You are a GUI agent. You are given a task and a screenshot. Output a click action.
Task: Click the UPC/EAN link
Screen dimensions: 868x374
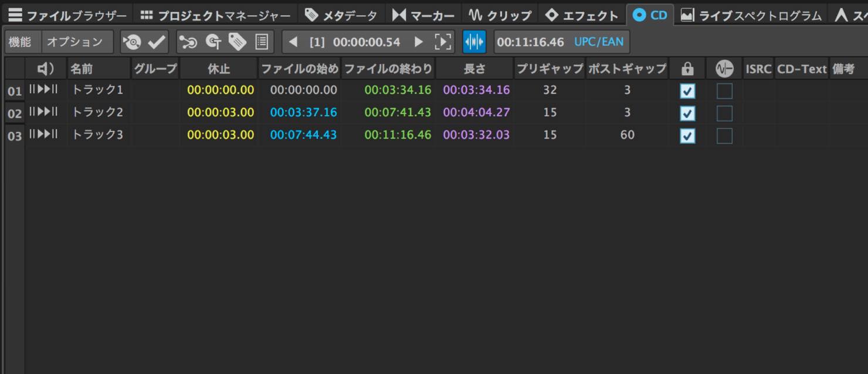pyautogui.click(x=599, y=42)
